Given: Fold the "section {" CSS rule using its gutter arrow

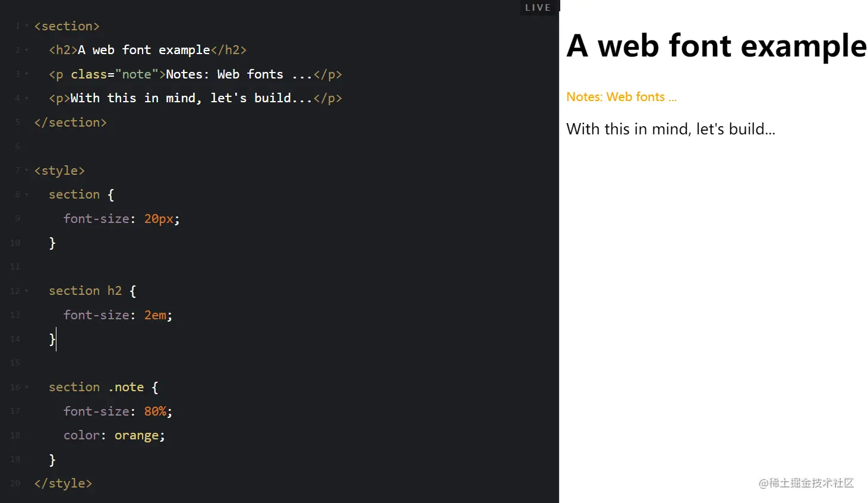Looking at the screenshot, I should (x=27, y=194).
